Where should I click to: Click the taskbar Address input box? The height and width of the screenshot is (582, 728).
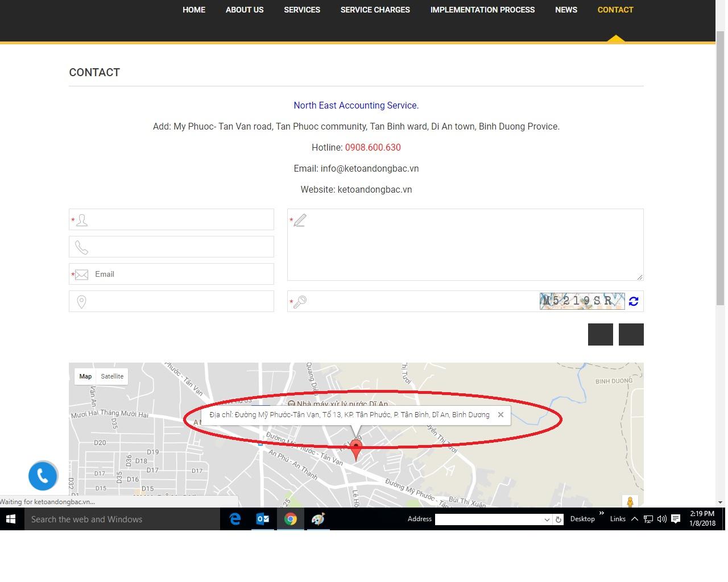click(x=489, y=519)
